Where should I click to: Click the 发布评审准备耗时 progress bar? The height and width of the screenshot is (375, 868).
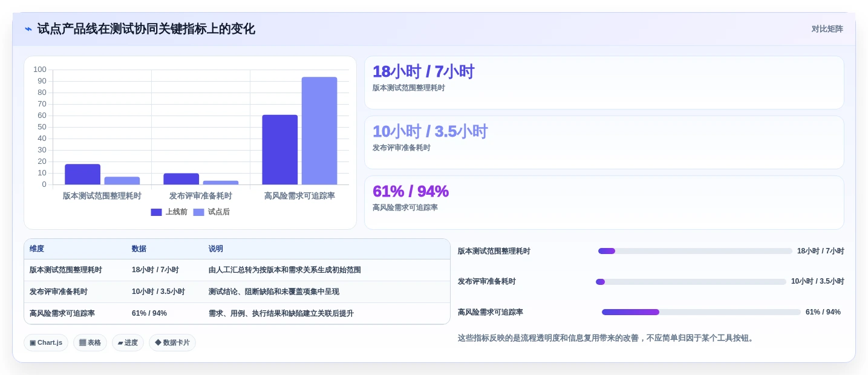(691, 282)
